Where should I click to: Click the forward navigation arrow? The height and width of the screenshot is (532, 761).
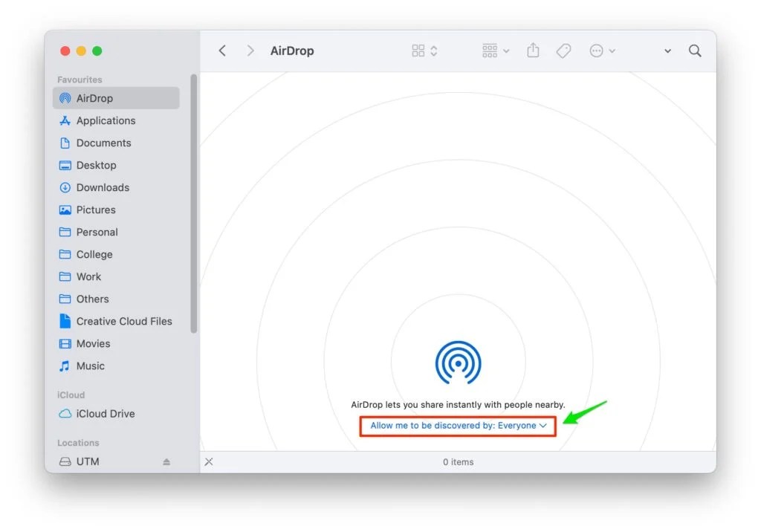250,50
